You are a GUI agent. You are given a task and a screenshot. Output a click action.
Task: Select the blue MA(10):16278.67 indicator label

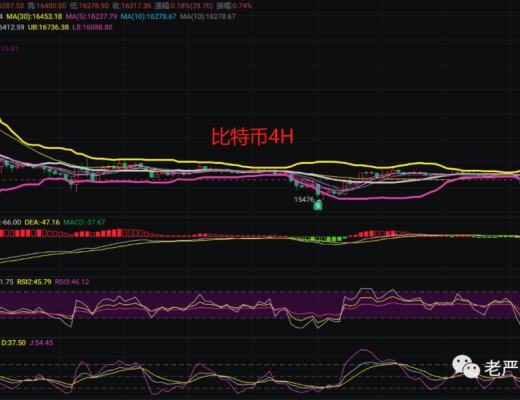(x=148, y=16)
